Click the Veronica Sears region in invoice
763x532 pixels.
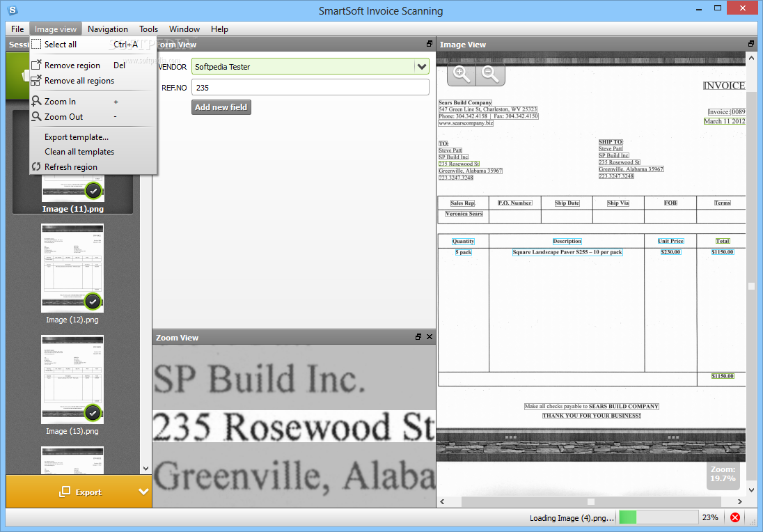pos(464,214)
